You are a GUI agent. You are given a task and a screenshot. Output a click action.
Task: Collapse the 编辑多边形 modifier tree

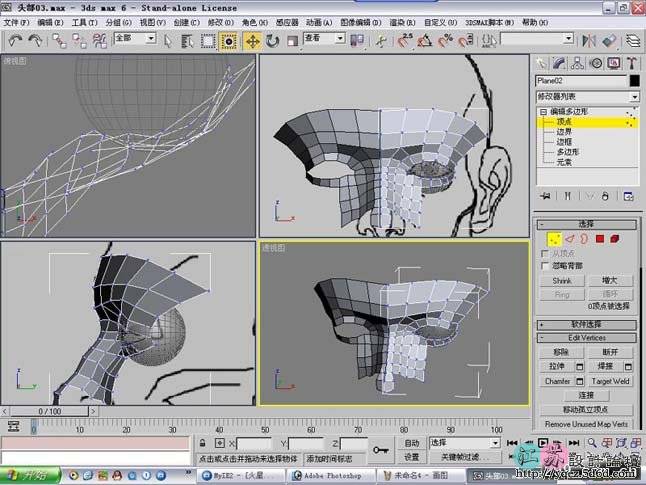click(543, 112)
